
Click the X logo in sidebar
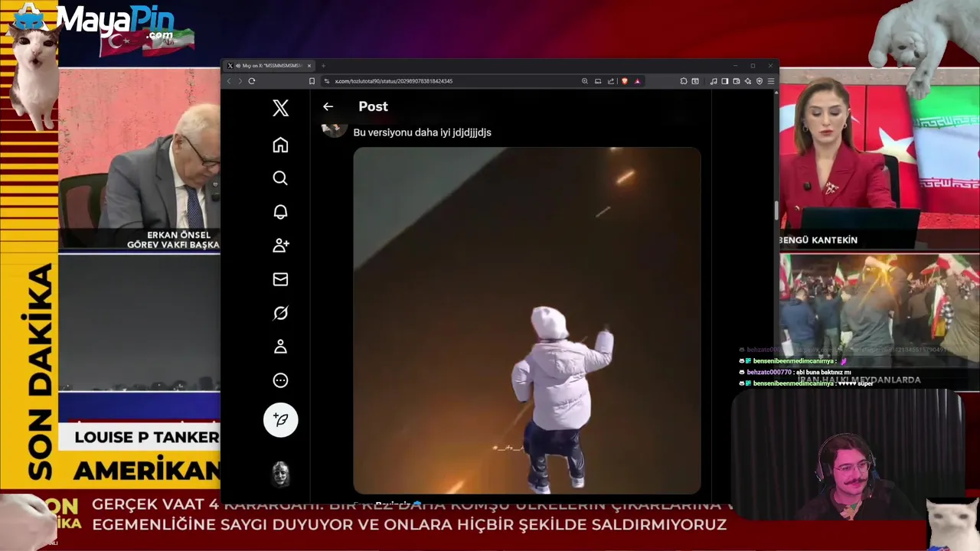[280, 108]
